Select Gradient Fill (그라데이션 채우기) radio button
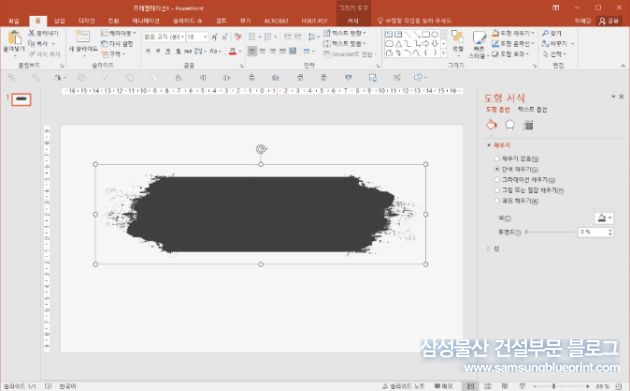Screen dimensions: 630x391 [x=497, y=180]
